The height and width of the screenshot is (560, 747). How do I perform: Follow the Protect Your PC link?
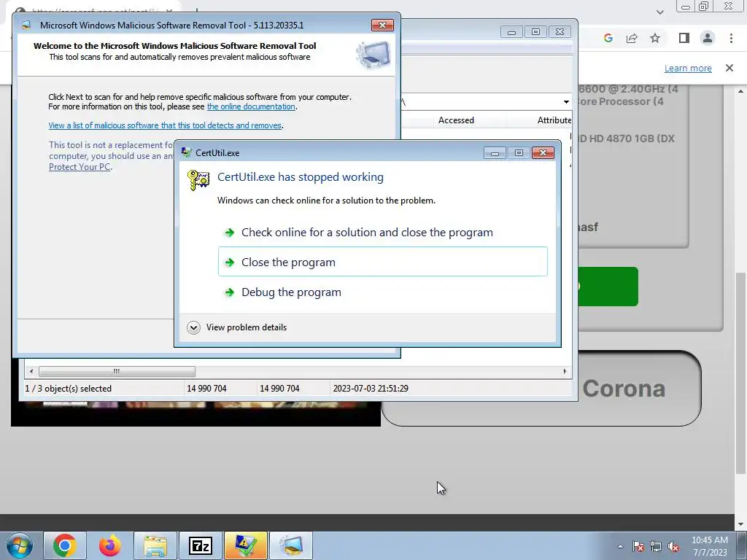(80, 167)
